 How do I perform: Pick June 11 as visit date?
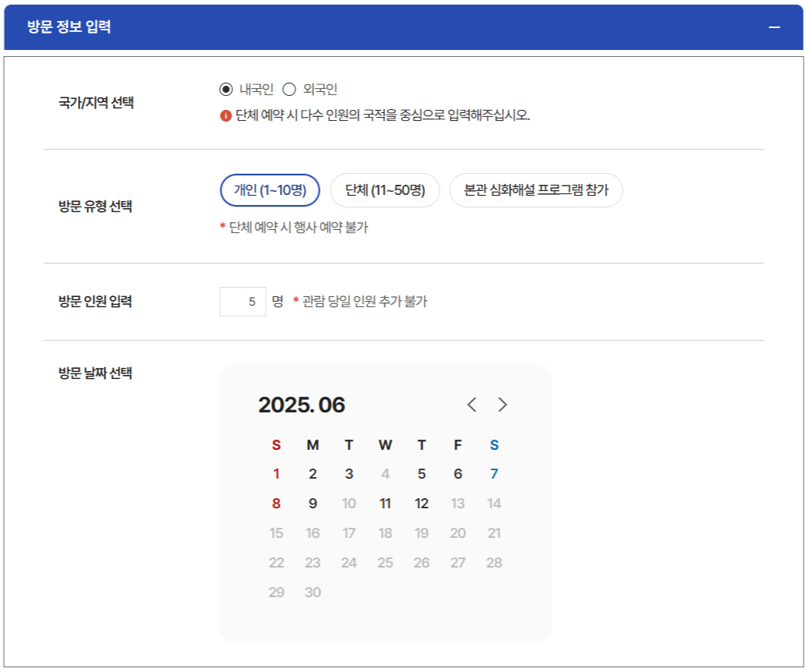pyautogui.click(x=384, y=503)
